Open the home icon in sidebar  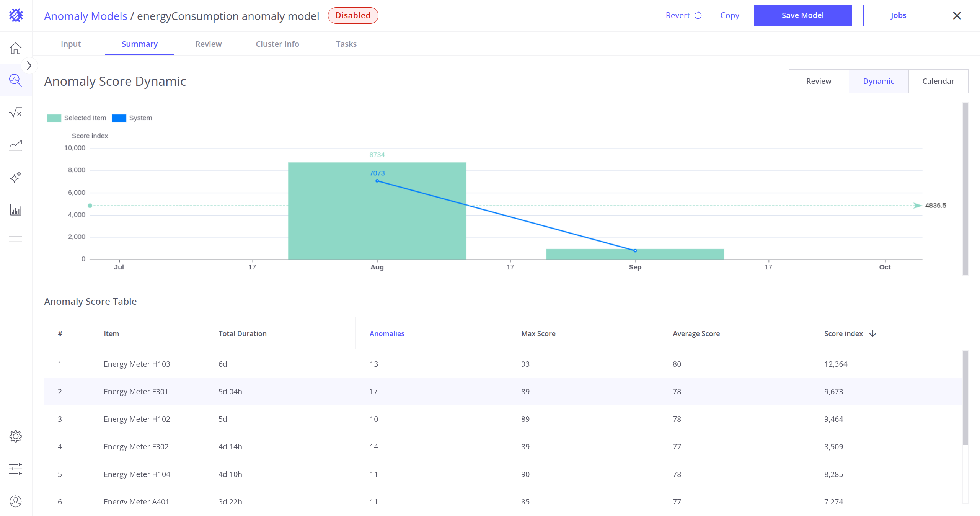(x=16, y=48)
